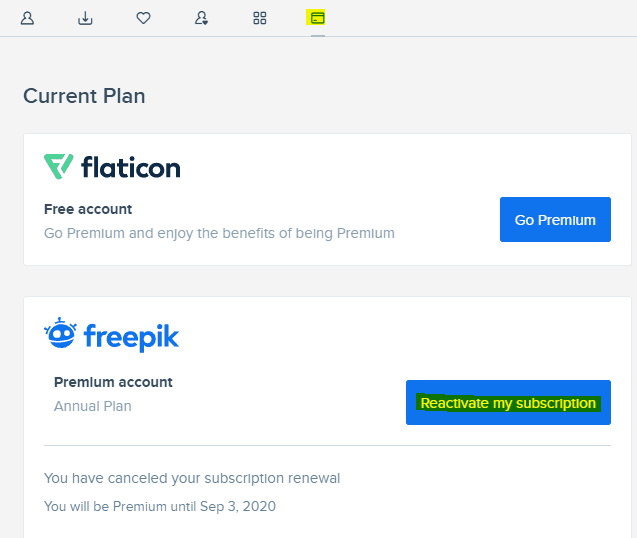Image resolution: width=637 pixels, height=538 pixels.
Task: Open the profile user icon tab
Action: click(x=27, y=18)
